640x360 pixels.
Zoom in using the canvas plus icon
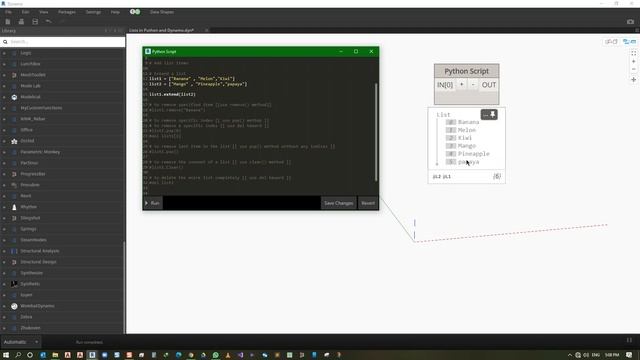pos(633,61)
